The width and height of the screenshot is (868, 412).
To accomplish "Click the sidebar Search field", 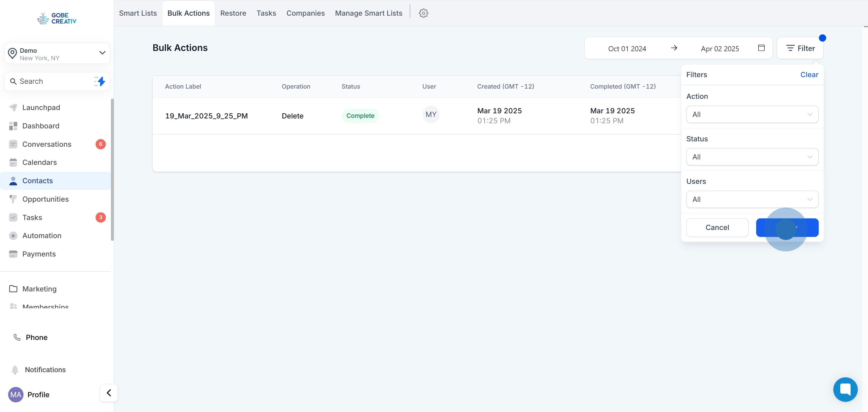I will (51, 81).
